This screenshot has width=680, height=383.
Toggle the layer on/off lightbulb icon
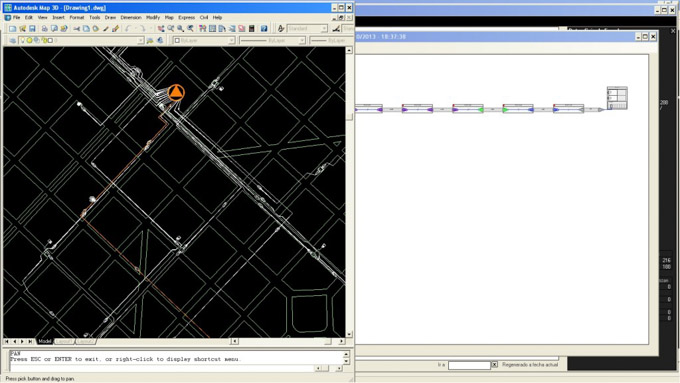[x=23, y=40]
